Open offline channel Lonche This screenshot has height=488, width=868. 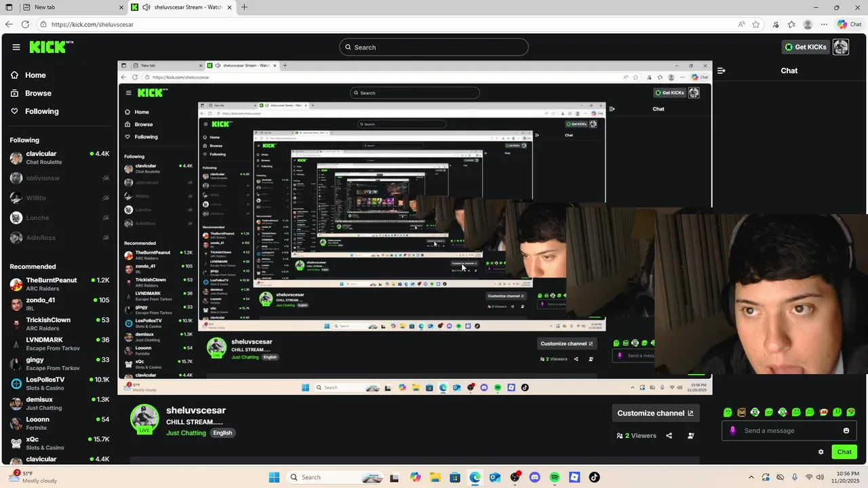tap(60, 218)
